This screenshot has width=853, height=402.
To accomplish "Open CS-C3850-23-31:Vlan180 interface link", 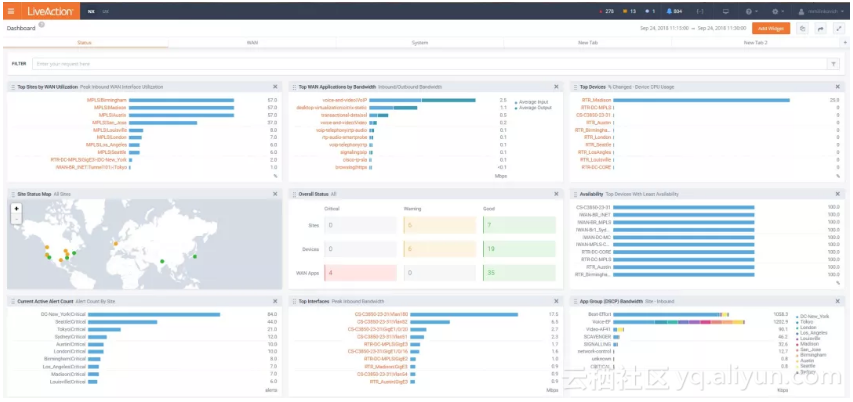I will tap(381, 314).
